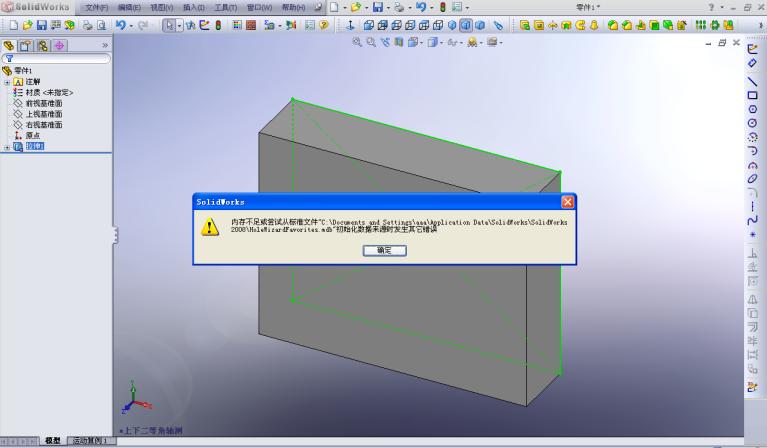Click Save icon in standard toolbar
Image resolution: width=767 pixels, height=448 pixels.
coord(42,25)
